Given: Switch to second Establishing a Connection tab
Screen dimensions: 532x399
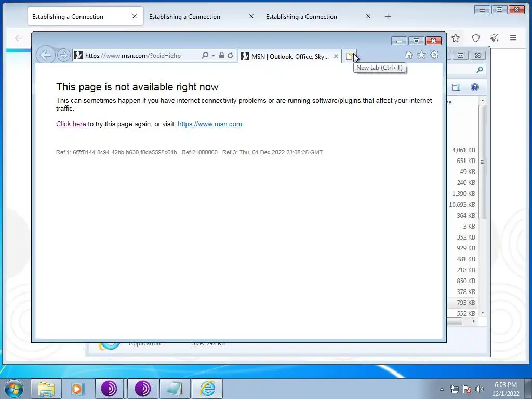Looking at the screenshot, I should click(x=202, y=16).
